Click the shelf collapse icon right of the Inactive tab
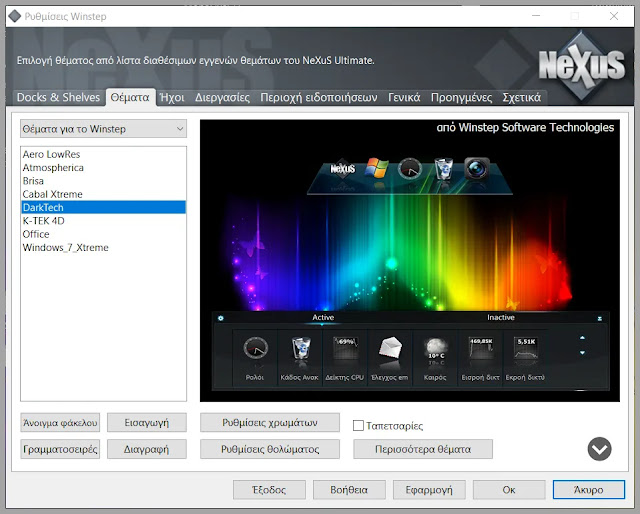 click(x=600, y=318)
